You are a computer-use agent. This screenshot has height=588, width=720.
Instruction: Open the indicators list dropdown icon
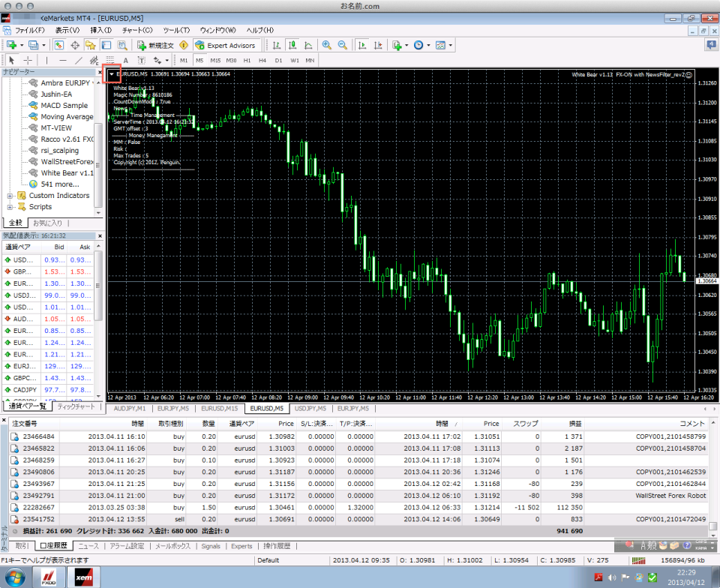[400, 45]
